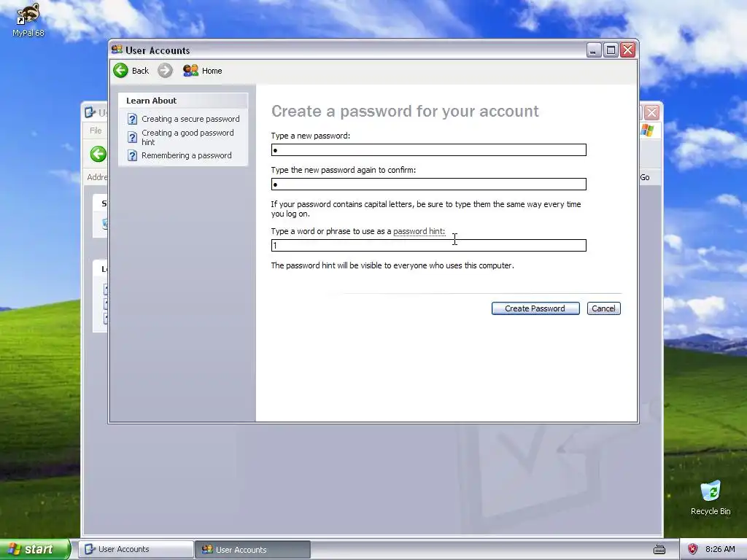This screenshot has height=560, width=747.
Task: Maximize the User Accounts window
Action: 611,50
